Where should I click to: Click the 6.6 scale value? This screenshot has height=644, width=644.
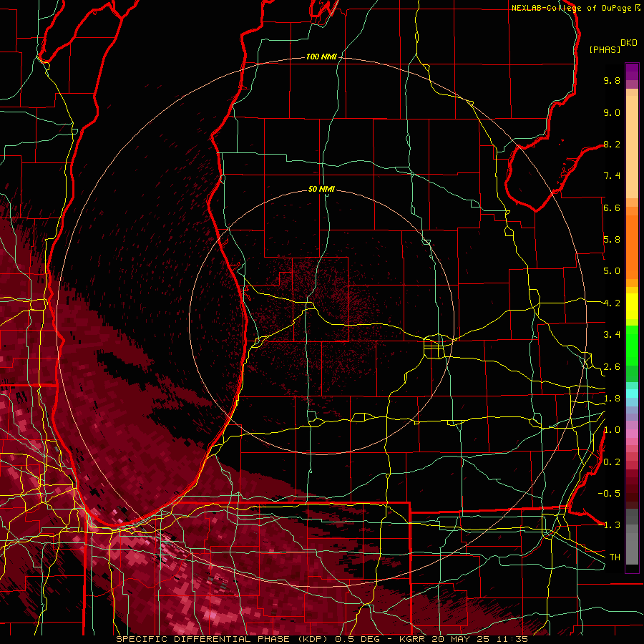[612, 208]
